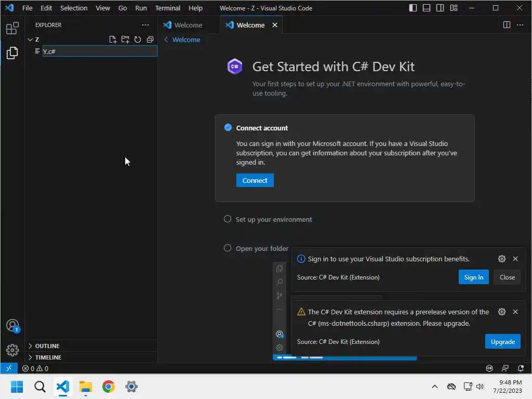The height and width of the screenshot is (399, 532).
Task: Close the active Welcome tab
Action: point(275,25)
